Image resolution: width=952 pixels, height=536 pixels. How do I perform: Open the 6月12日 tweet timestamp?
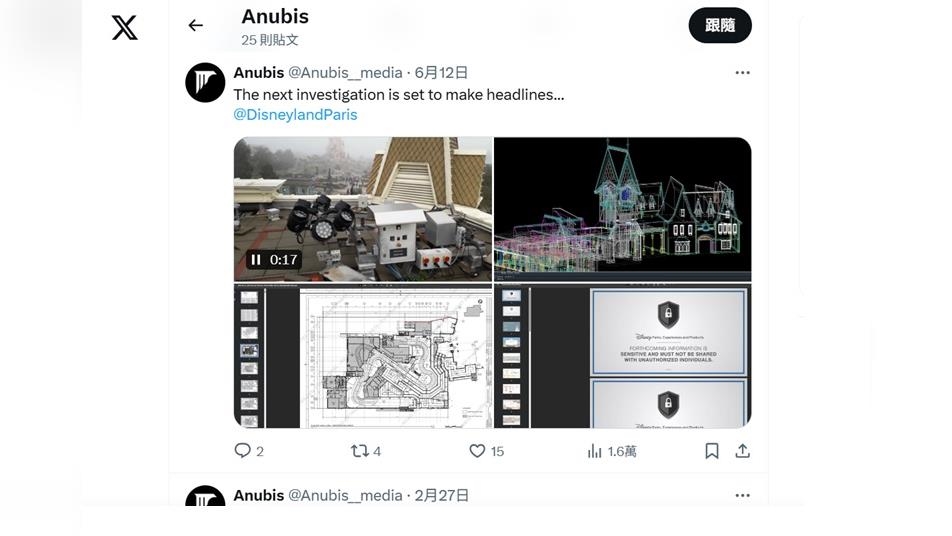pos(441,73)
